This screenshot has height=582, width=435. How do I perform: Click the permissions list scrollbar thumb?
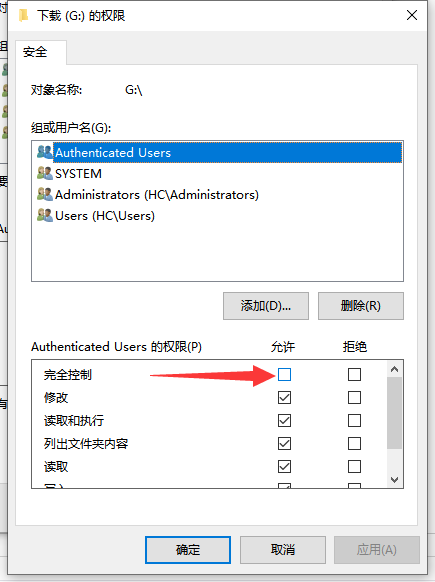(x=395, y=413)
